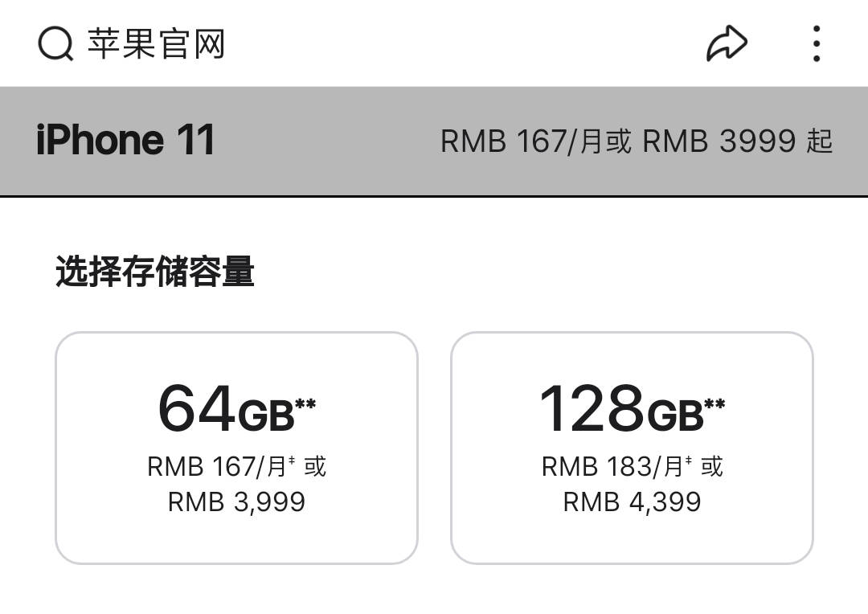Screen dimensions: 868x614
Task: Click the RMB 4,399 price in 128GB card
Action: tap(632, 502)
